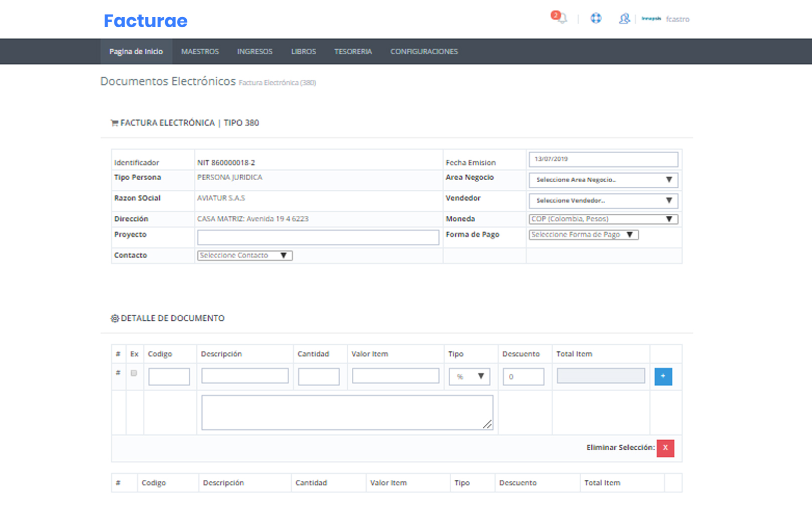Go to Pagina de Inicio tab
The height and width of the screenshot is (507, 812).
[x=136, y=52]
